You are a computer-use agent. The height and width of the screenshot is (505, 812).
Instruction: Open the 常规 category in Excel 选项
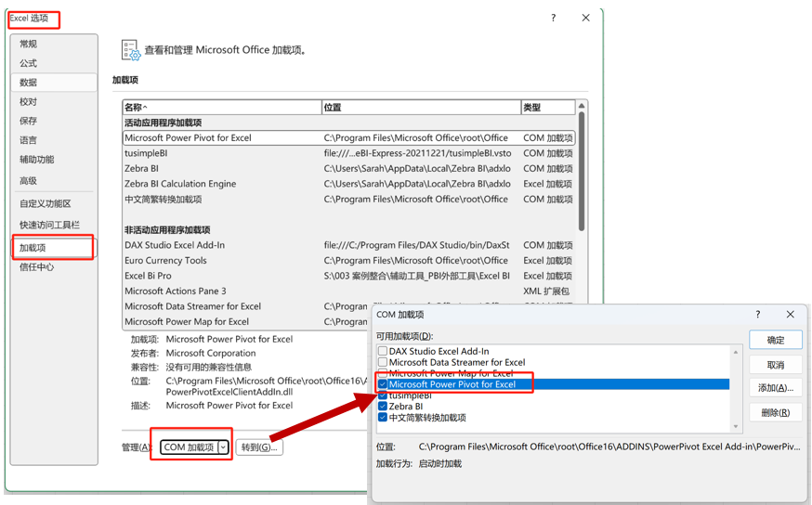coord(54,44)
